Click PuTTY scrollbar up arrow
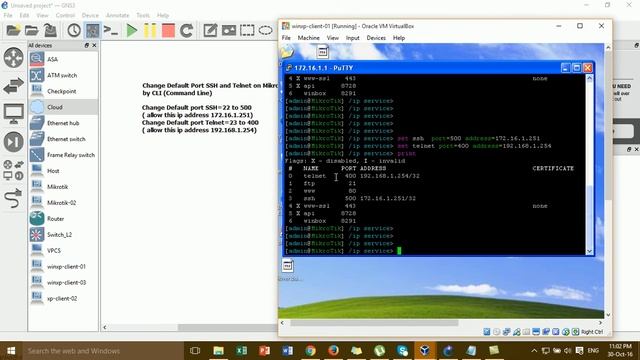This screenshot has height=360, width=640. click(589, 78)
